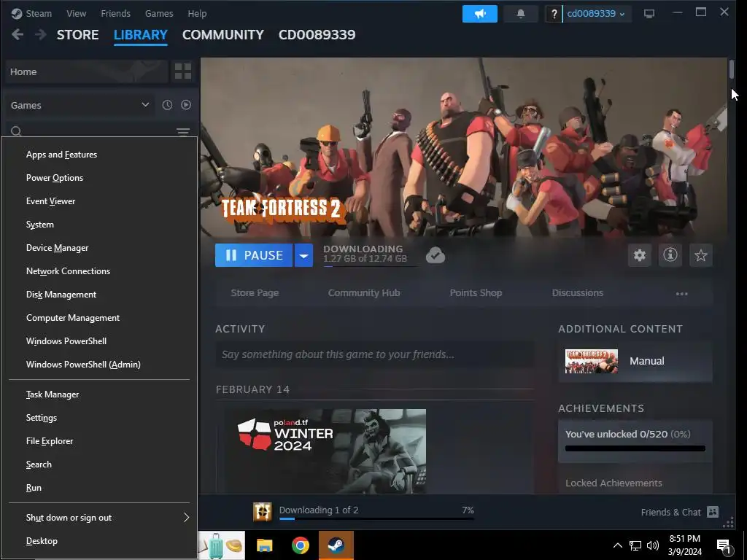
Task: Open the dropdown arrow beside PAUSE
Action: (x=303, y=255)
